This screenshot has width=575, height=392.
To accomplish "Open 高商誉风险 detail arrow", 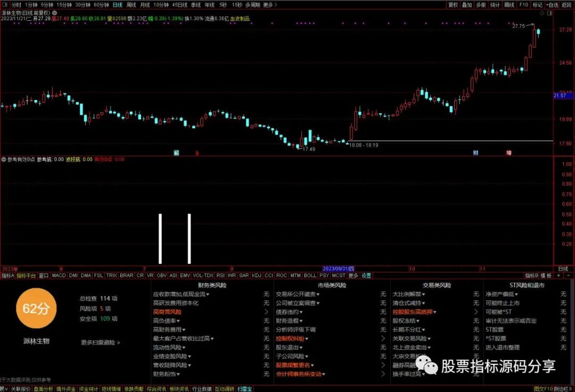I will pos(266,312).
